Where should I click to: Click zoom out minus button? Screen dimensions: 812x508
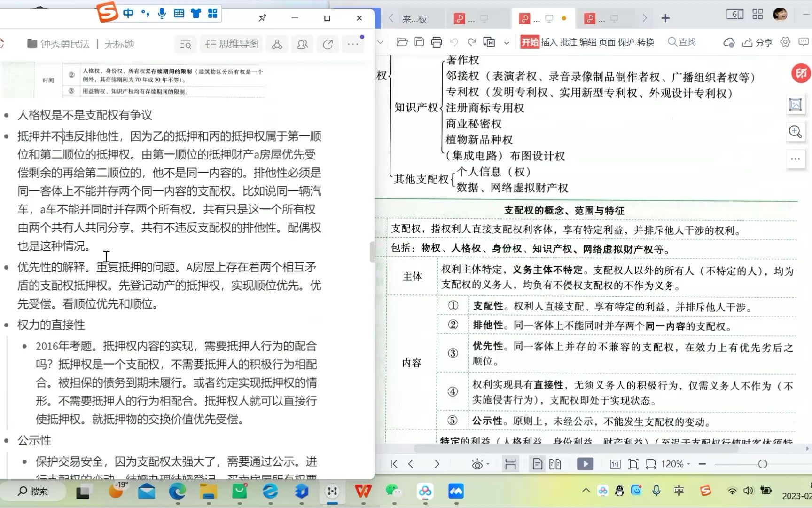[x=703, y=464]
